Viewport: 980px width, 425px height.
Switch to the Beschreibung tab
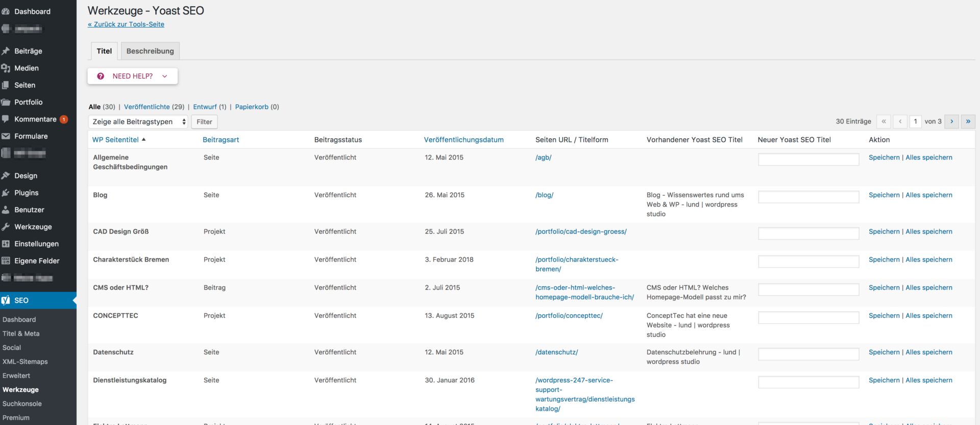[150, 51]
